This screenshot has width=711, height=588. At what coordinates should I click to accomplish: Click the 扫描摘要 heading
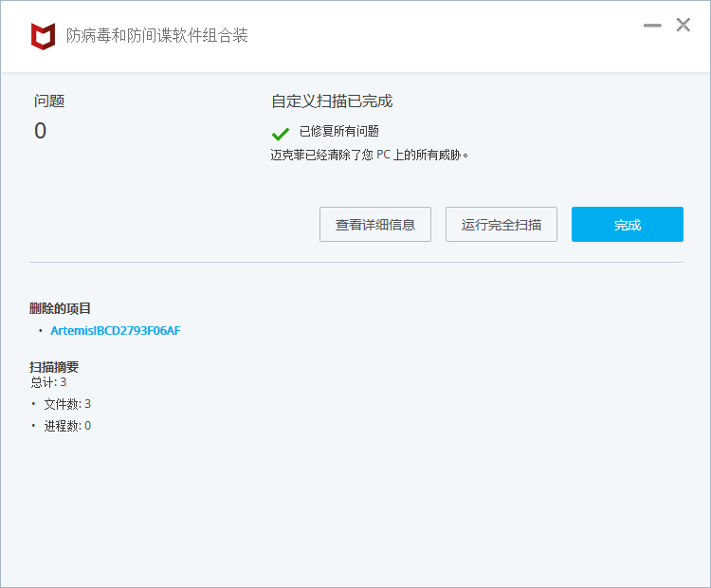[54, 367]
